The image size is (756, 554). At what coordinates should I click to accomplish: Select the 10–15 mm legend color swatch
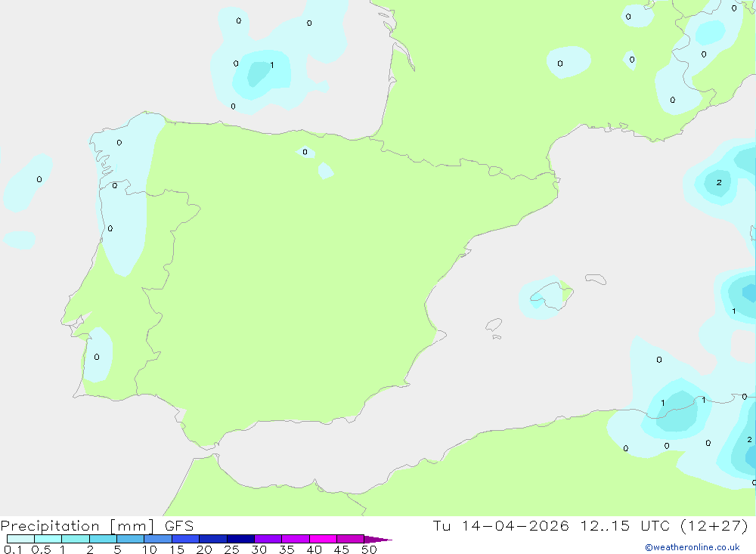coord(158,539)
